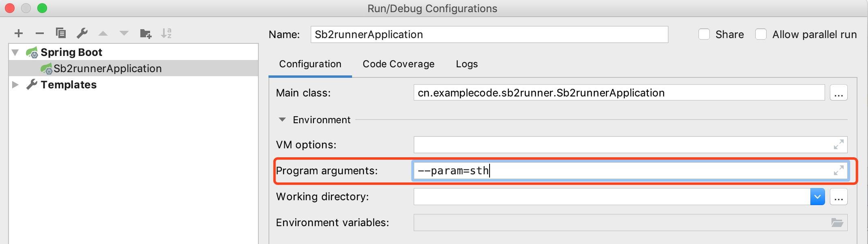Open the Logs tab
This screenshot has height=244, width=868.
[x=466, y=64]
